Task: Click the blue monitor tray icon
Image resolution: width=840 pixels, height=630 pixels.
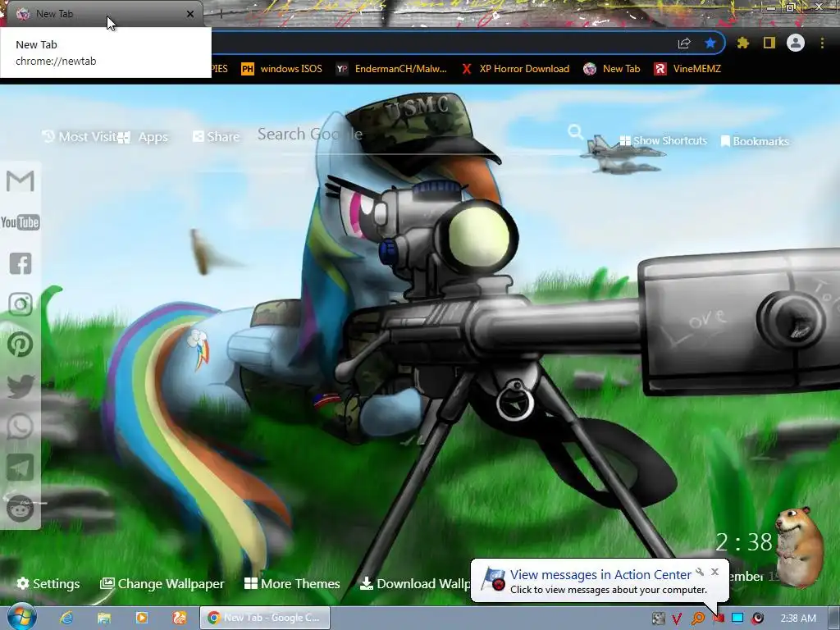Action: [x=737, y=619]
